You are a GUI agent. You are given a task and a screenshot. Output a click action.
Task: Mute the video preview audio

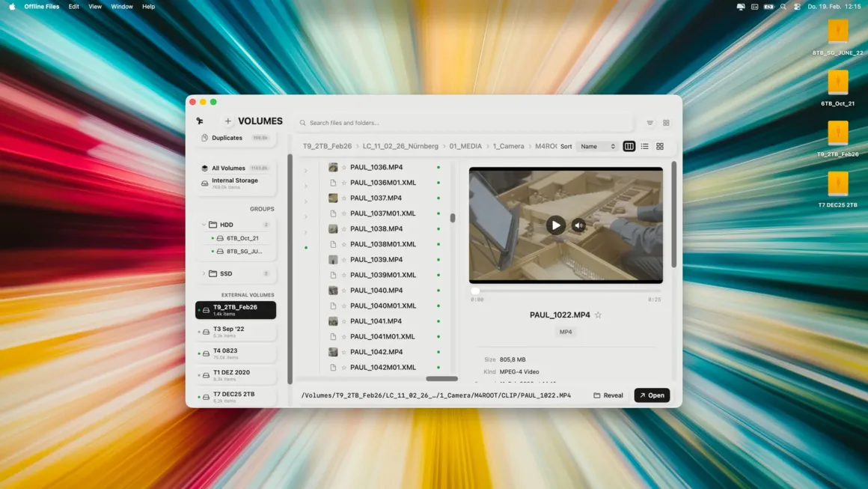578,224
